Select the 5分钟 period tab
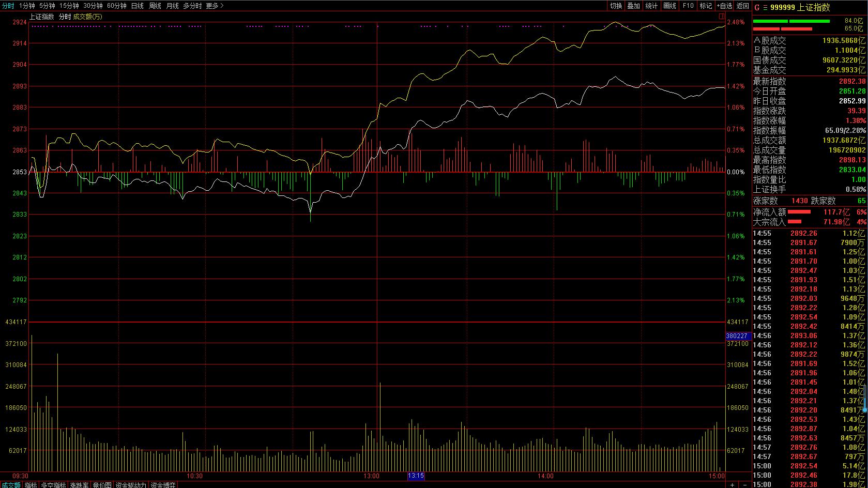Viewport: 868px width, 488px height. pos(47,6)
